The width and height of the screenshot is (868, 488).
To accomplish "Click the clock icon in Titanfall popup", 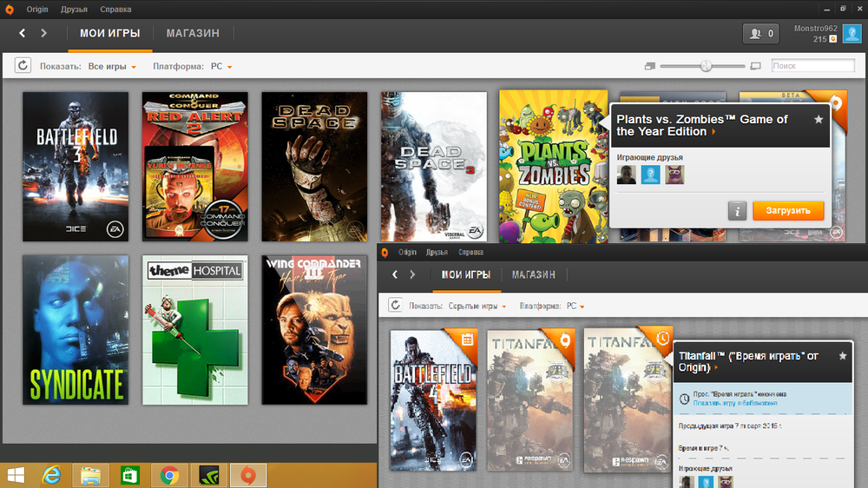I will pos(684,399).
